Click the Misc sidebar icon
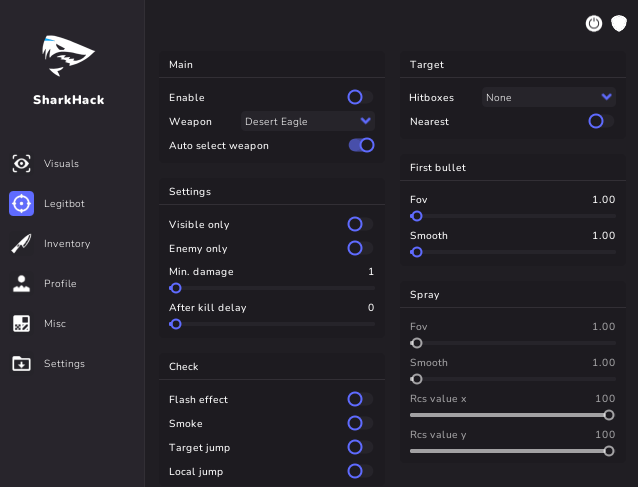The image size is (638, 487). tap(21, 323)
